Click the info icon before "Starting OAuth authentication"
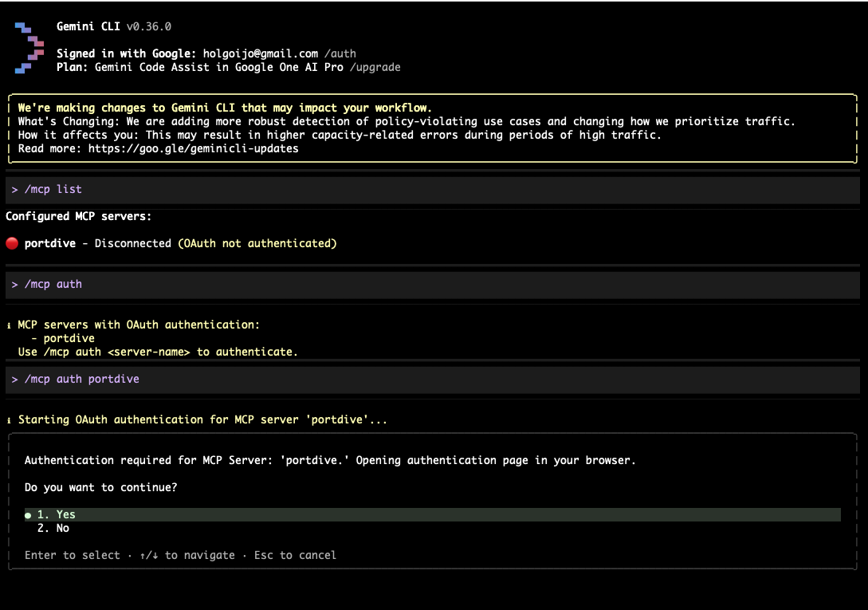 [9, 420]
